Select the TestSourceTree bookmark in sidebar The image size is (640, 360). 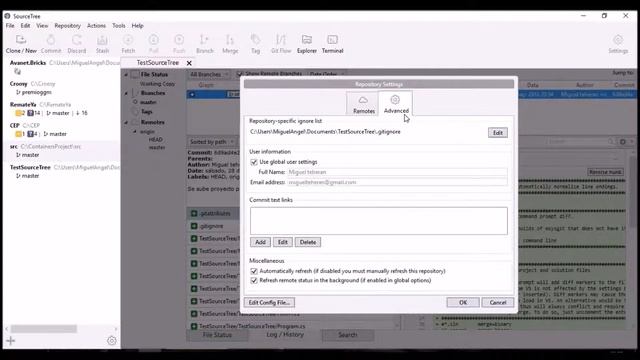(63, 171)
